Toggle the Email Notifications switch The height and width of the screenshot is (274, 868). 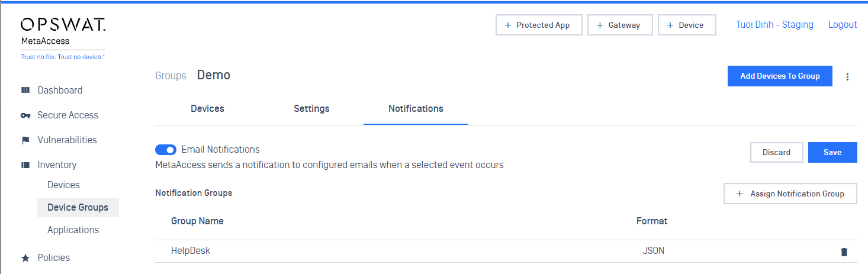166,150
